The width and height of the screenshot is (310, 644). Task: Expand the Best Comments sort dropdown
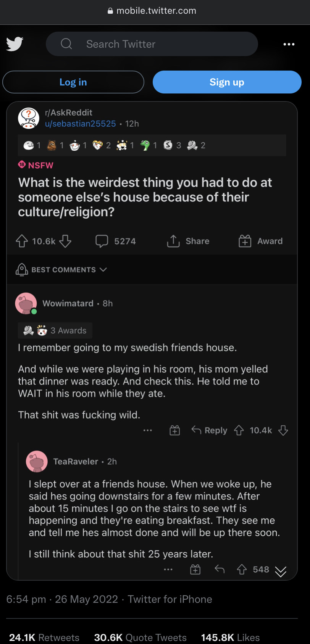61,270
